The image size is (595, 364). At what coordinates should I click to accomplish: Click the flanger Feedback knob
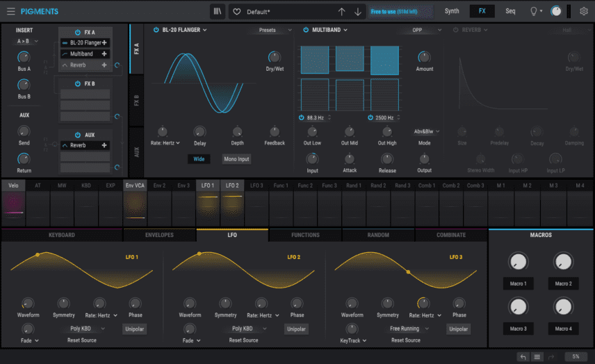pos(275,131)
